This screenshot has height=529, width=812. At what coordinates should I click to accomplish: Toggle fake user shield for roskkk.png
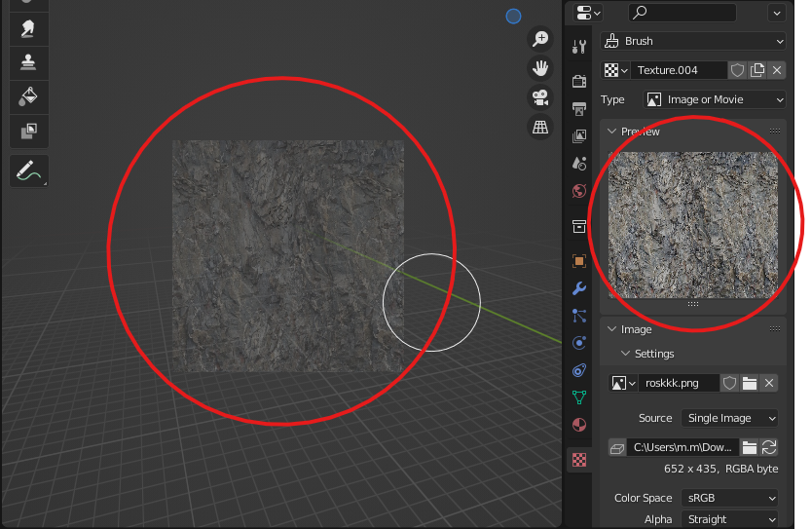(x=730, y=383)
